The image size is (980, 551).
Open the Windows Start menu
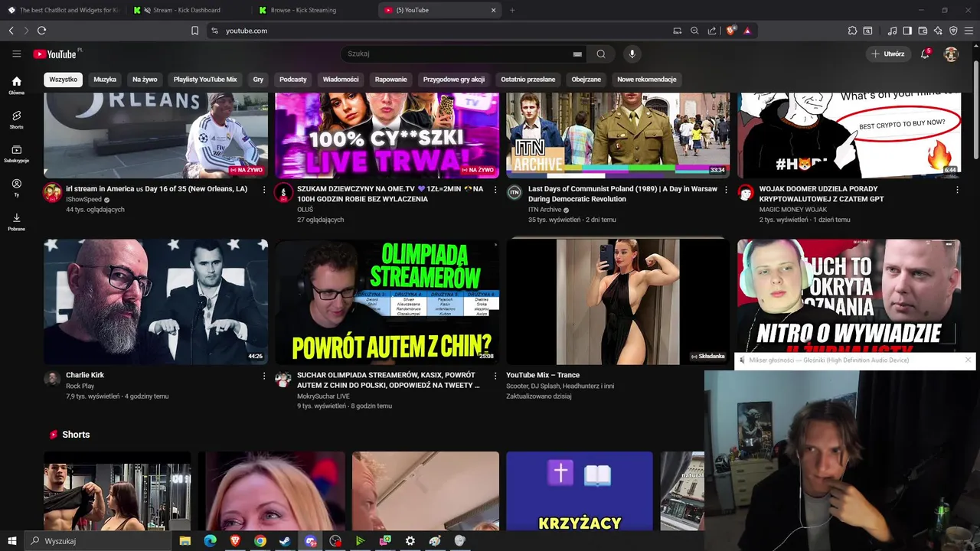point(11,541)
